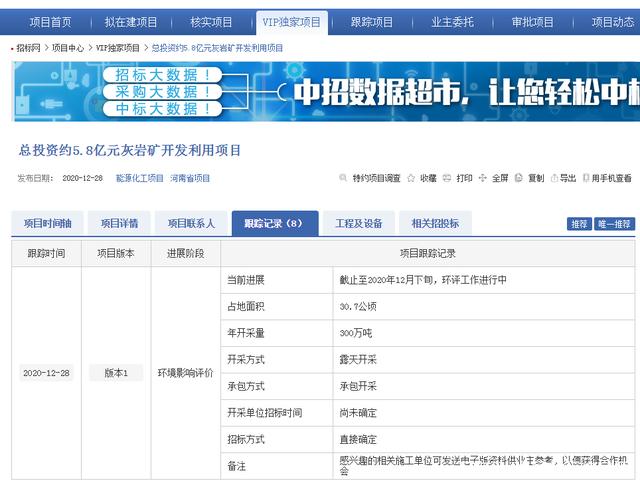Open the 跟踪项目 nav item
The width and height of the screenshot is (640, 487).
(x=372, y=22)
